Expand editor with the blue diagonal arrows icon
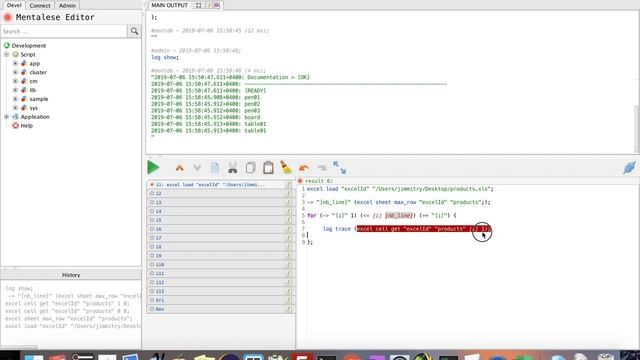 coord(340,167)
